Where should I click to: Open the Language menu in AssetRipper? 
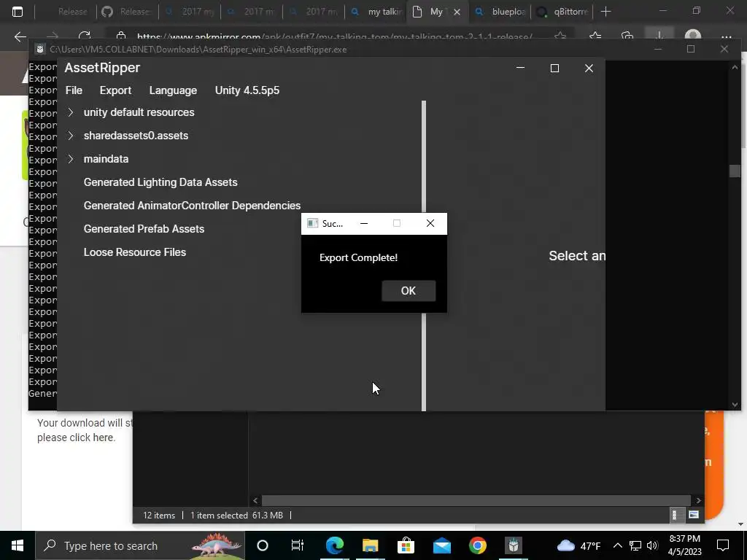173,90
